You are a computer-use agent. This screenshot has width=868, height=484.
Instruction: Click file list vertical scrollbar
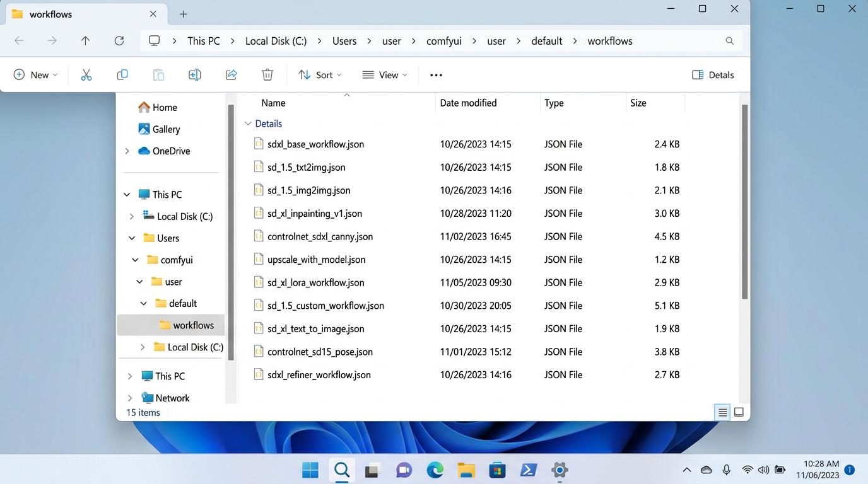[x=745, y=202]
